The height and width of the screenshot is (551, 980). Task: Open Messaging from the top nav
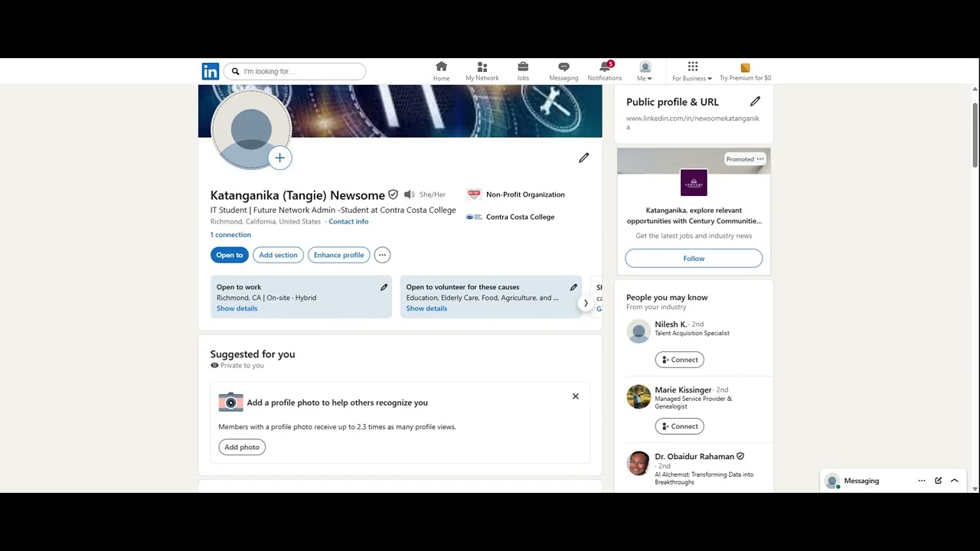(x=563, y=71)
